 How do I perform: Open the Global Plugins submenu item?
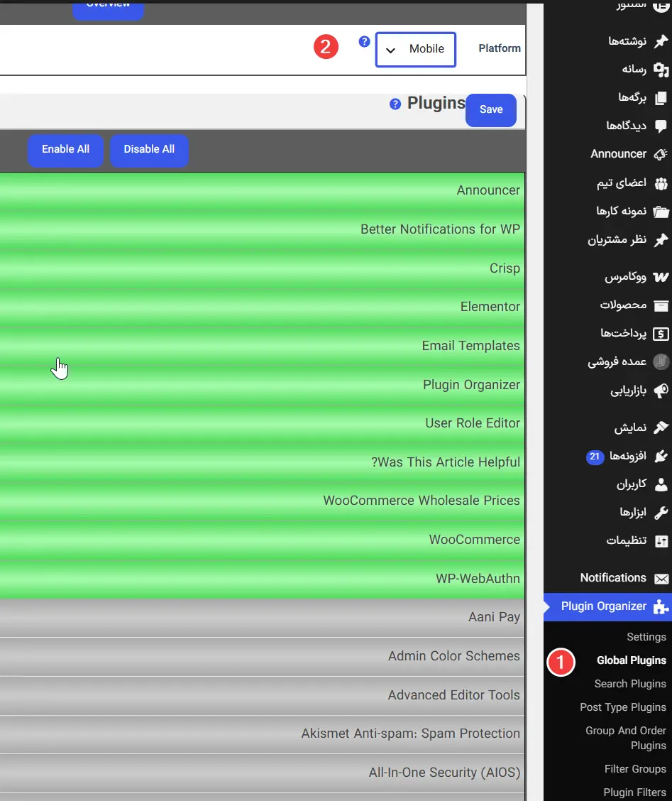tap(631, 660)
